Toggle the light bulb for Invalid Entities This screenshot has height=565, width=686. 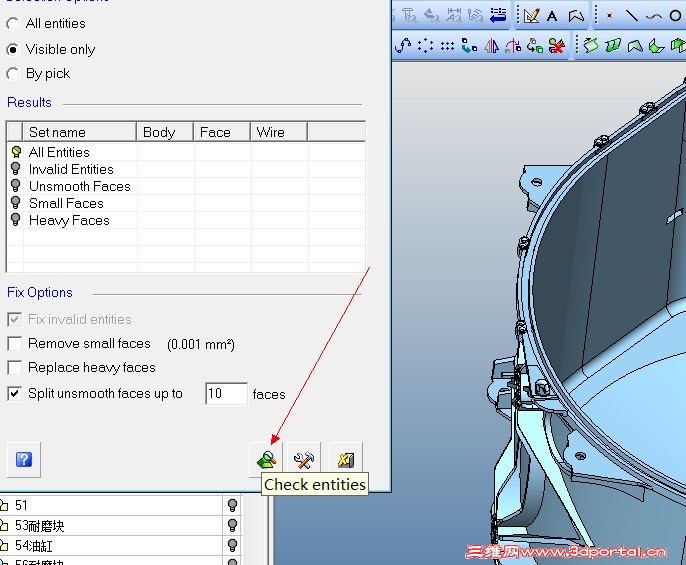[16, 169]
